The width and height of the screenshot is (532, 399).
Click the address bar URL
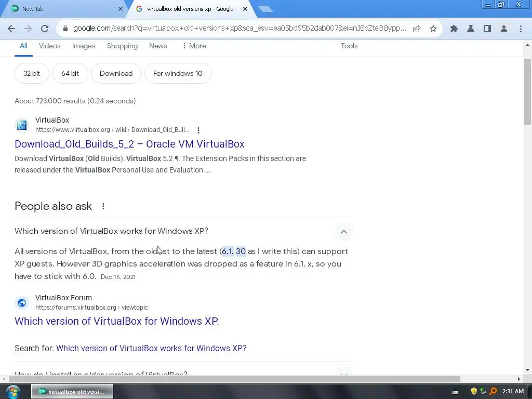pos(240,29)
